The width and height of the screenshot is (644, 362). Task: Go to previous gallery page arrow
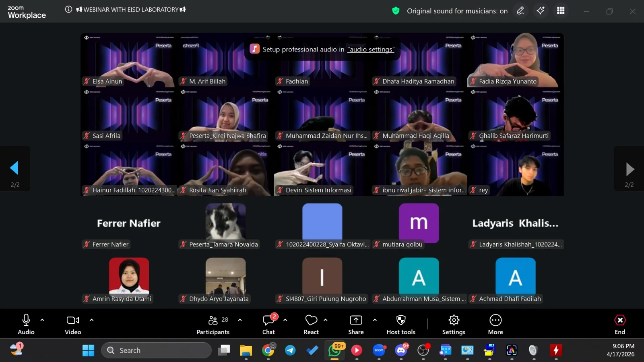pyautogui.click(x=14, y=168)
